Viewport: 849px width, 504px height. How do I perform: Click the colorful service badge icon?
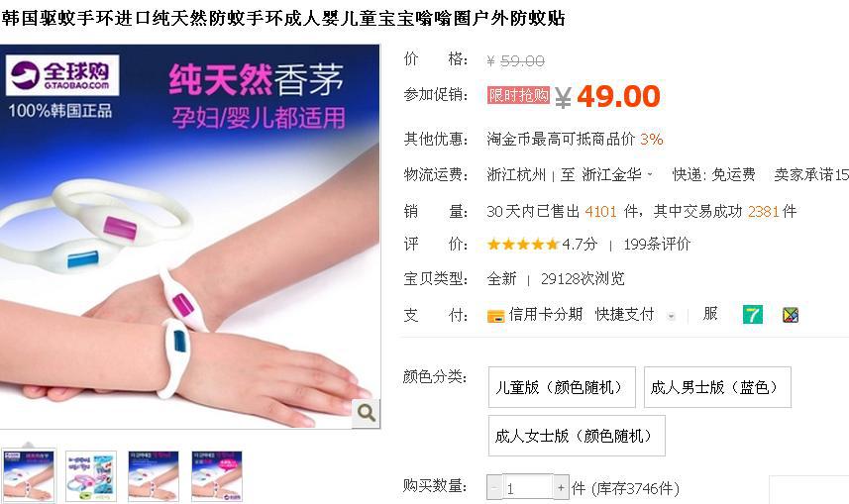click(791, 315)
